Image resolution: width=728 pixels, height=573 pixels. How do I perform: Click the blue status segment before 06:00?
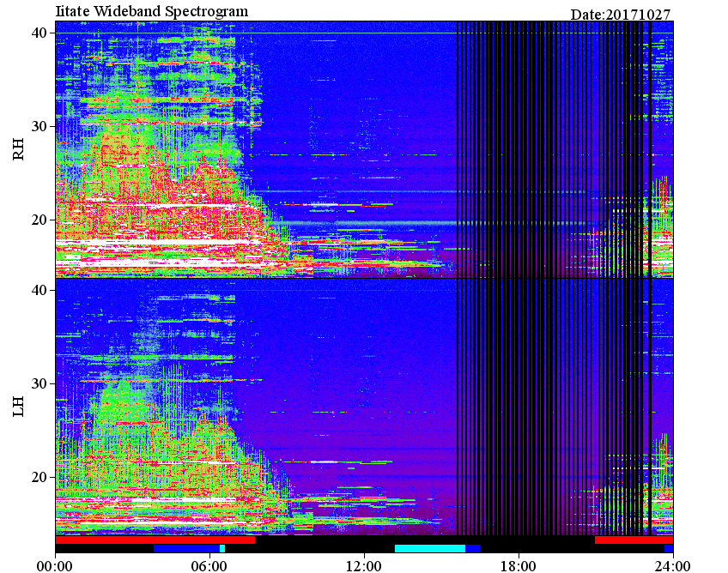pos(186,548)
